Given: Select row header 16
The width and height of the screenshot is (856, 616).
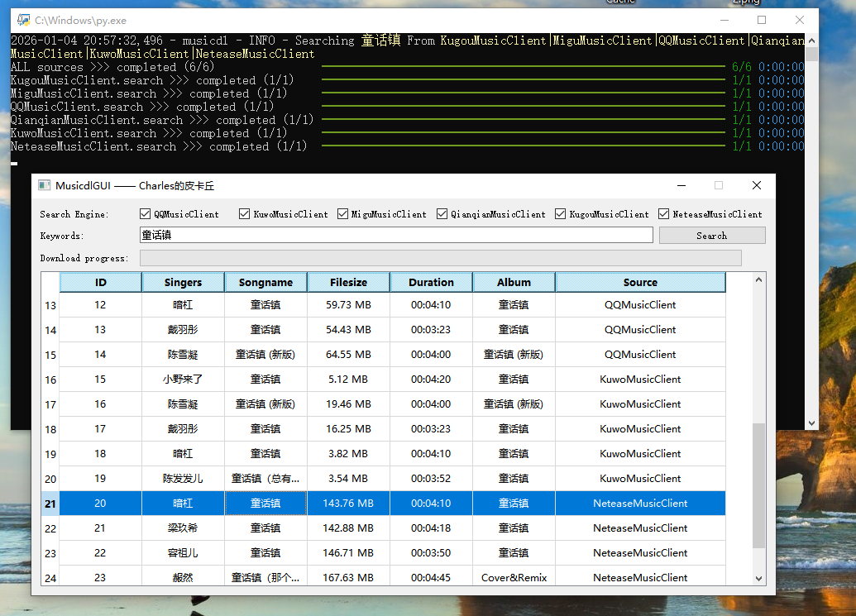Looking at the screenshot, I should pos(50,380).
